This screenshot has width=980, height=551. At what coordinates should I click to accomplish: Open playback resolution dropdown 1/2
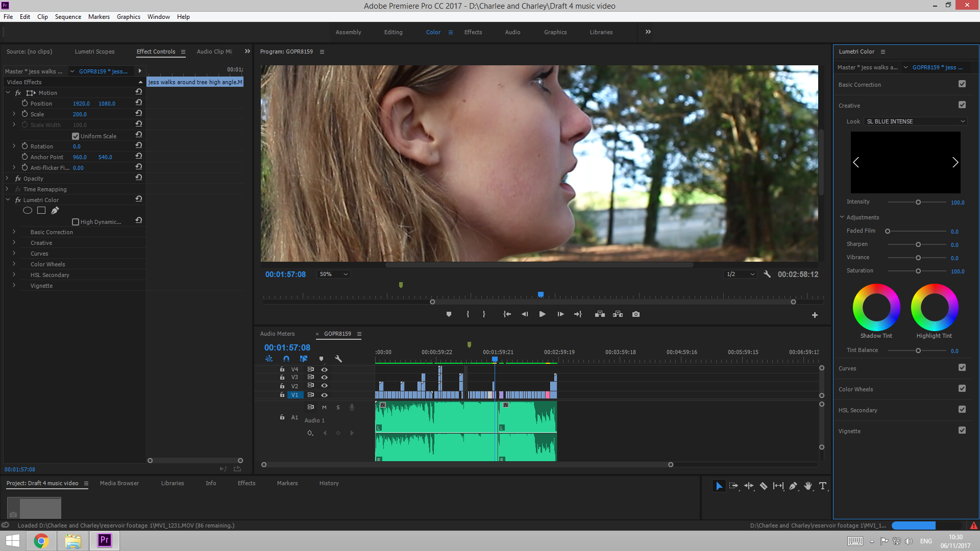(740, 274)
